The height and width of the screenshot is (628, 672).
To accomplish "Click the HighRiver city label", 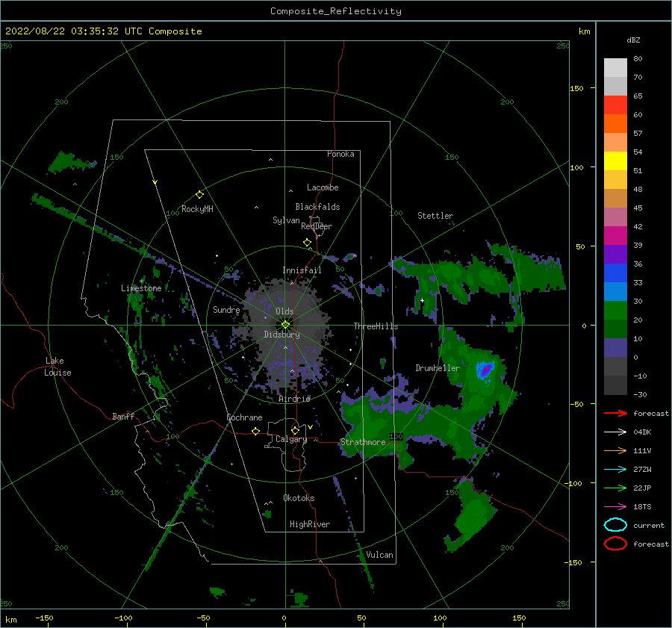I will pos(310,524).
